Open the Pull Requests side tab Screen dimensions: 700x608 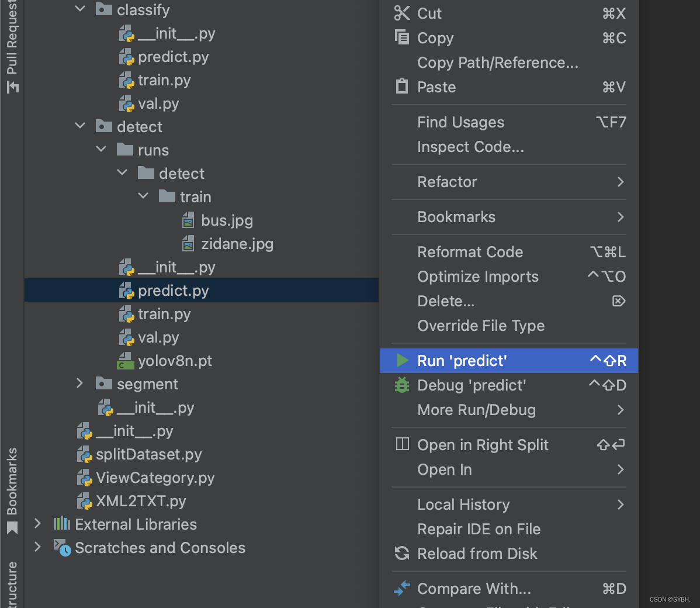point(12,44)
